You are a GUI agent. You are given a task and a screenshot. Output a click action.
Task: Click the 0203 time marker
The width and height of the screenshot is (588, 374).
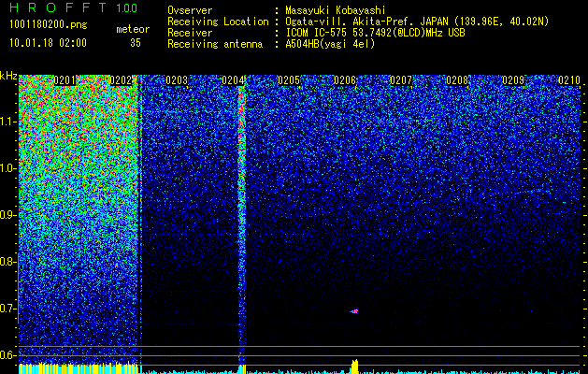(x=177, y=80)
